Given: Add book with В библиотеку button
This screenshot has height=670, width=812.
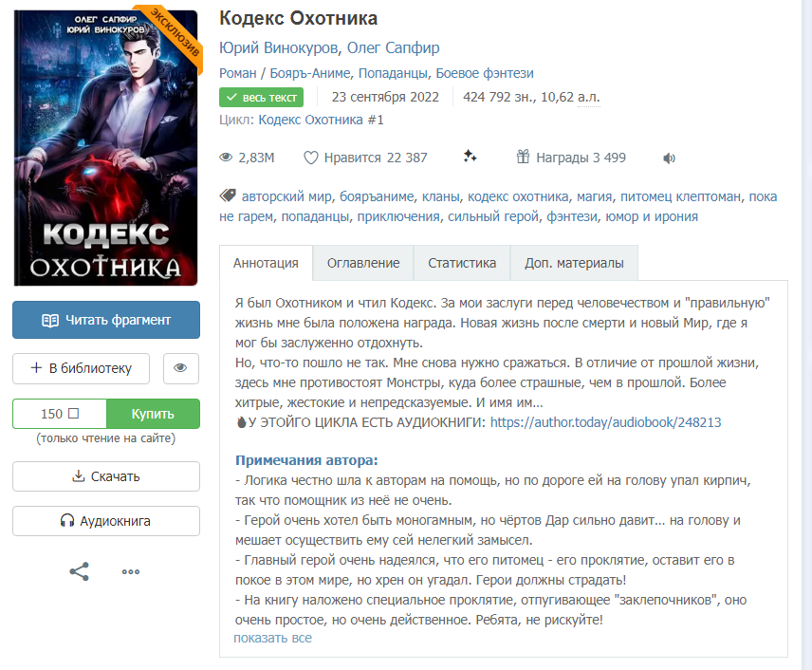Looking at the screenshot, I should 82,368.
